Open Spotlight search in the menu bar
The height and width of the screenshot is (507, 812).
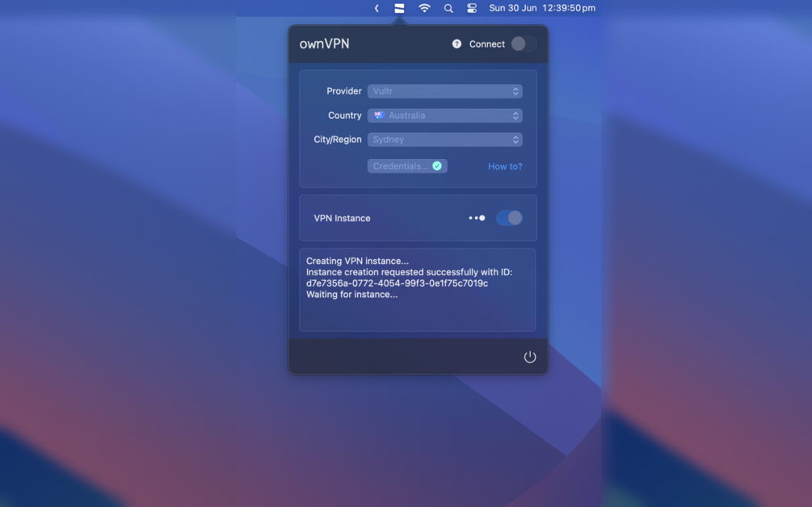[x=448, y=8]
